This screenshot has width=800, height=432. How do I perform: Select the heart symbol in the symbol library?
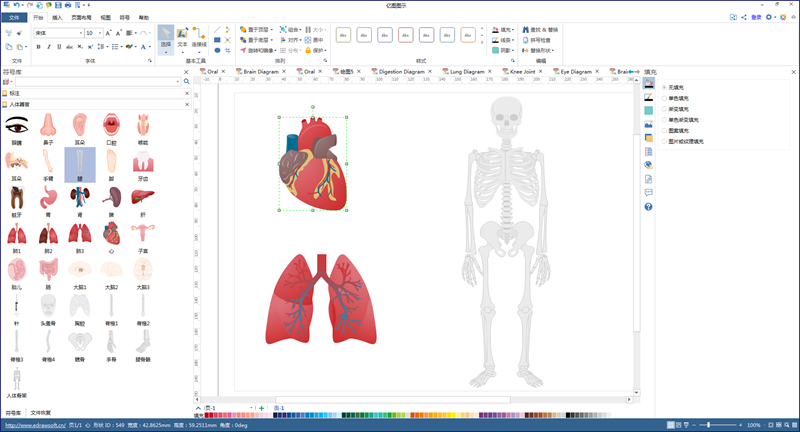111,234
